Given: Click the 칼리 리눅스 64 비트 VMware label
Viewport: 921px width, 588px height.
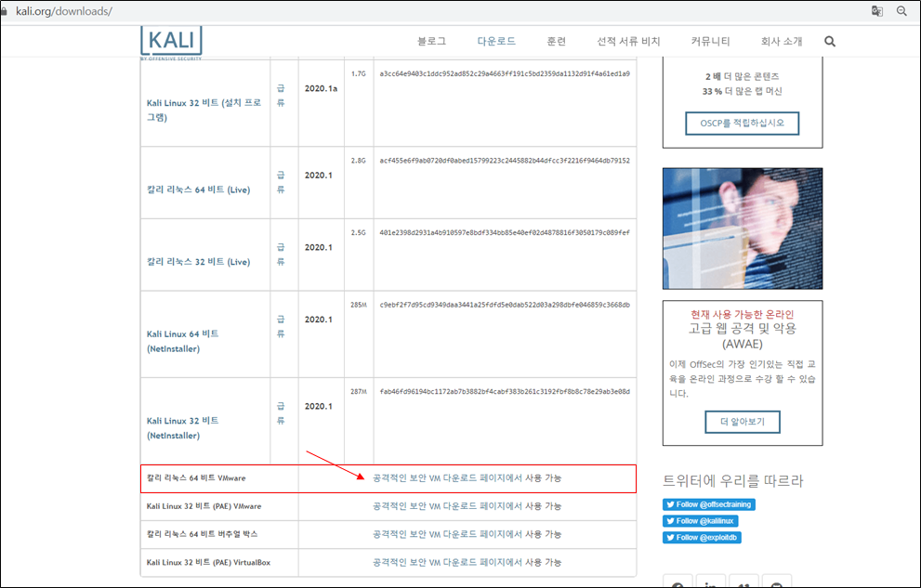Looking at the screenshot, I should coord(196,478).
